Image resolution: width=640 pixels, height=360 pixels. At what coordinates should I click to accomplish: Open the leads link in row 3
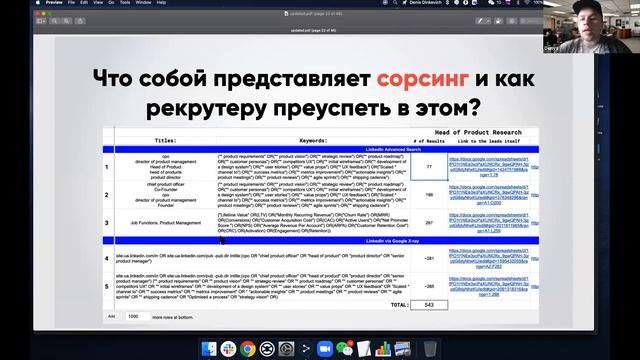click(489, 223)
